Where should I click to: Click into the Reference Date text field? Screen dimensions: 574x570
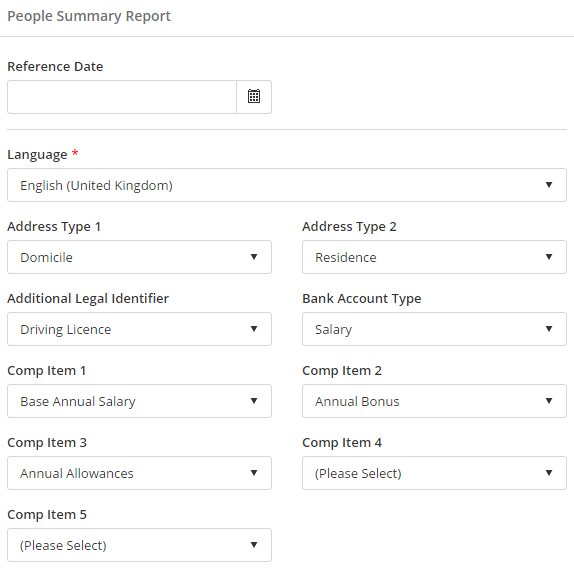coord(122,97)
